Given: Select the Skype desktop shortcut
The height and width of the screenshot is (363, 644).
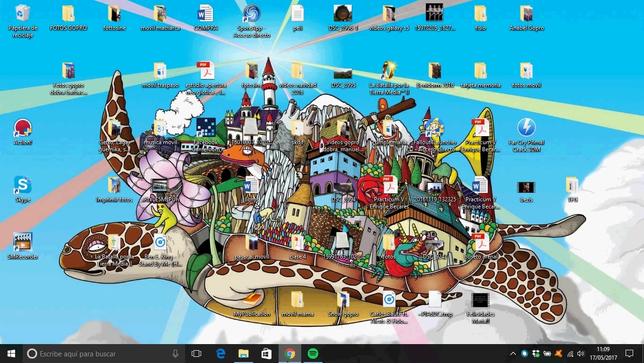Looking at the screenshot, I should tap(23, 185).
